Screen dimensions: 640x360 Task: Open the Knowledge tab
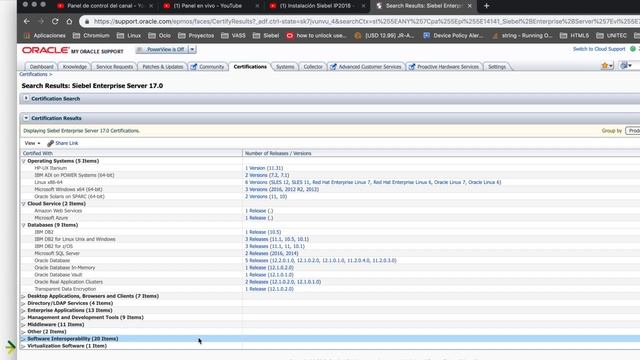click(x=75, y=67)
